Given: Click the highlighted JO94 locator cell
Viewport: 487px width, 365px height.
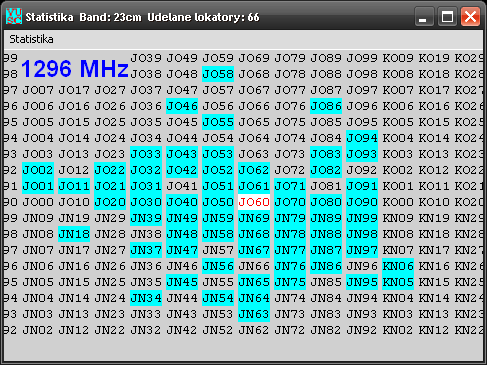Looking at the screenshot, I should click(x=362, y=138).
